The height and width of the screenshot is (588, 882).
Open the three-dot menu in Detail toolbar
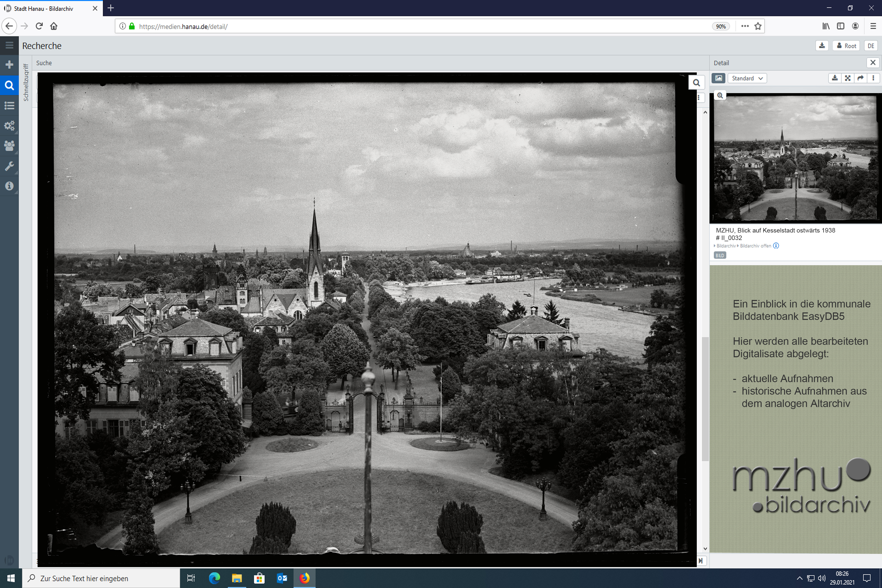pos(873,78)
